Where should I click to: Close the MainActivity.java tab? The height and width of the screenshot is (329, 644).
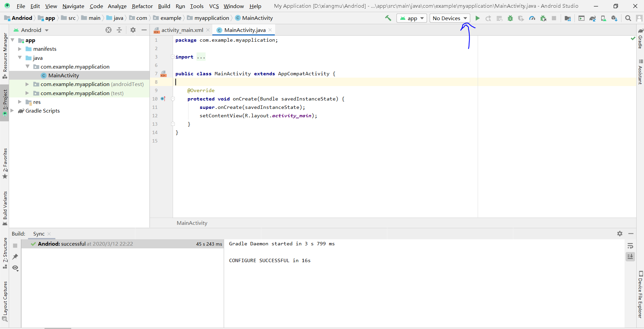point(270,30)
